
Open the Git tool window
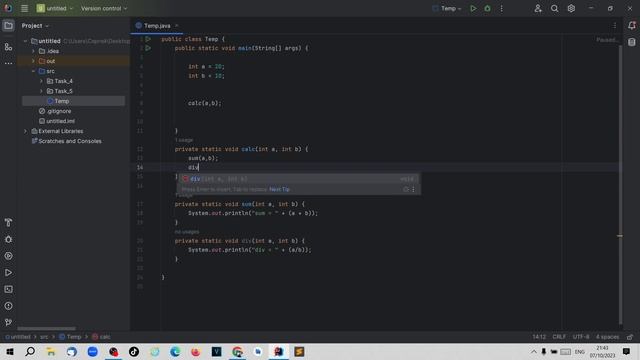tap(8, 322)
